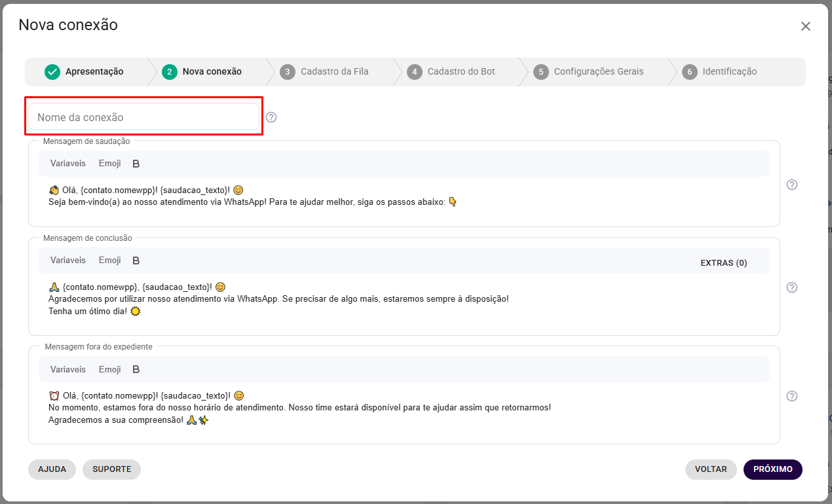
Task: Toggle bold in Mensagem de saudação toolbar
Action: [x=136, y=164]
